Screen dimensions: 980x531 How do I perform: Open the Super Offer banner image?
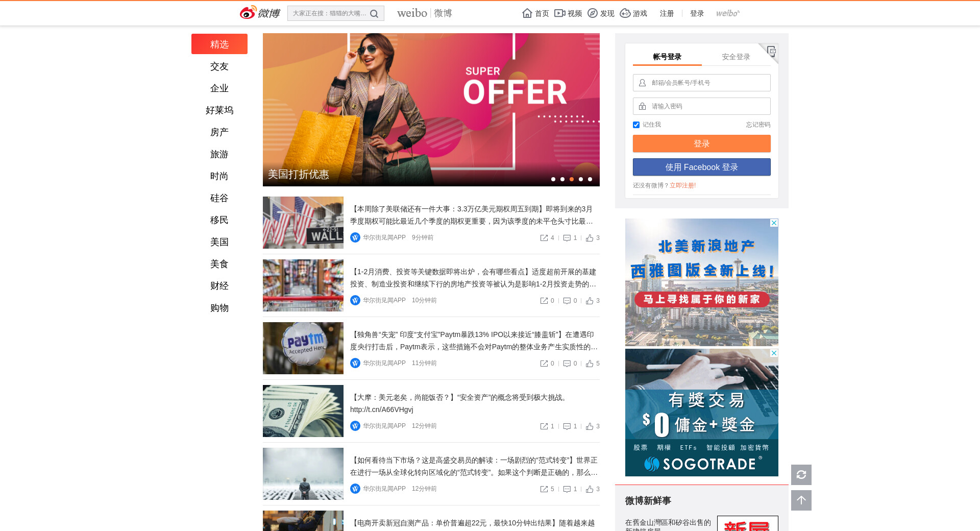pyautogui.click(x=431, y=110)
